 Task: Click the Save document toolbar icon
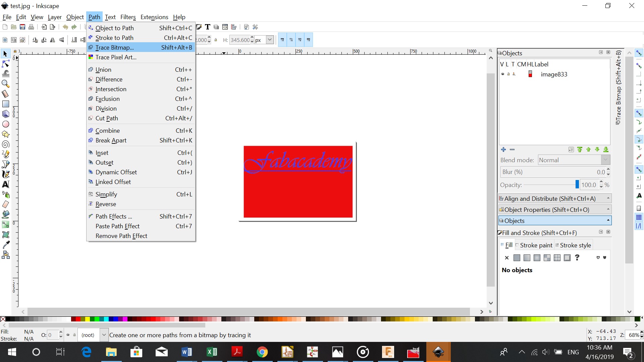pos(22,27)
